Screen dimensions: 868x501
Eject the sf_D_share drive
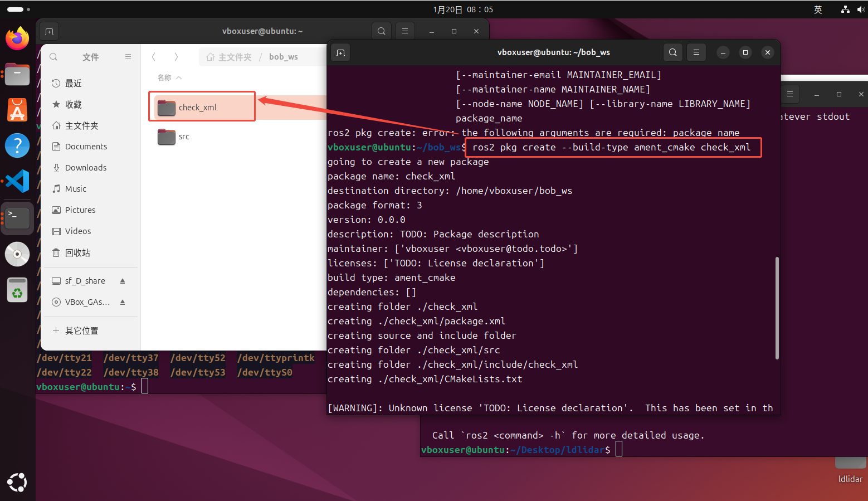pyautogui.click(x=123, y=281)
